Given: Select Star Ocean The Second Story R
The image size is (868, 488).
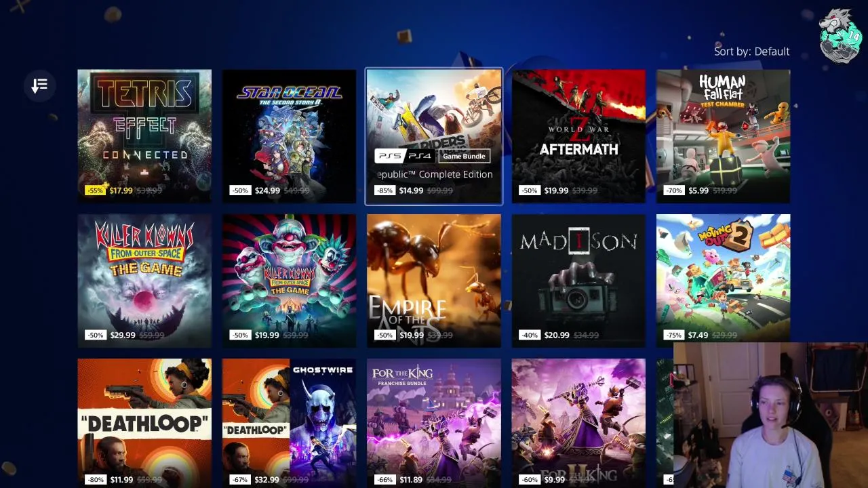Looking at the screenshot, I should coord(289,136).
